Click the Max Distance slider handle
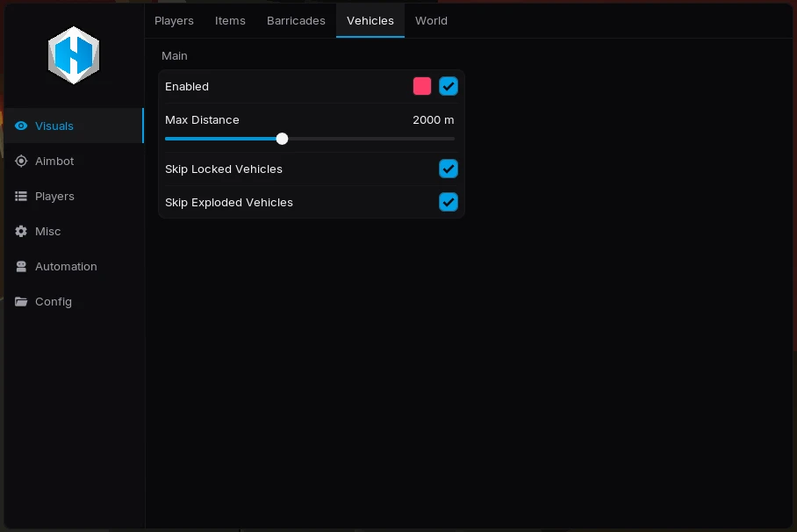 (282, 139)
